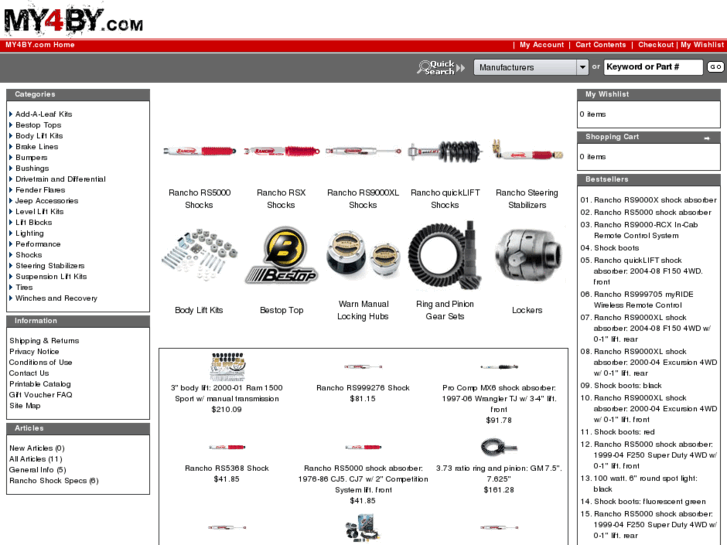This screenshot has height=545, width=727.
Task: Open the Rancho RS9000XL Shocks image
Action: click(x=363, y=151)
